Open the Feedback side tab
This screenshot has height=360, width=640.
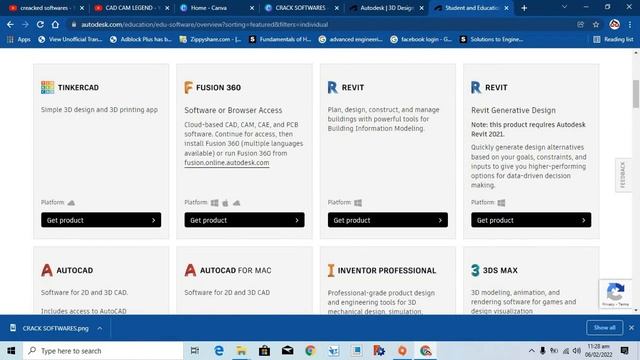click(x=623, y=175)
